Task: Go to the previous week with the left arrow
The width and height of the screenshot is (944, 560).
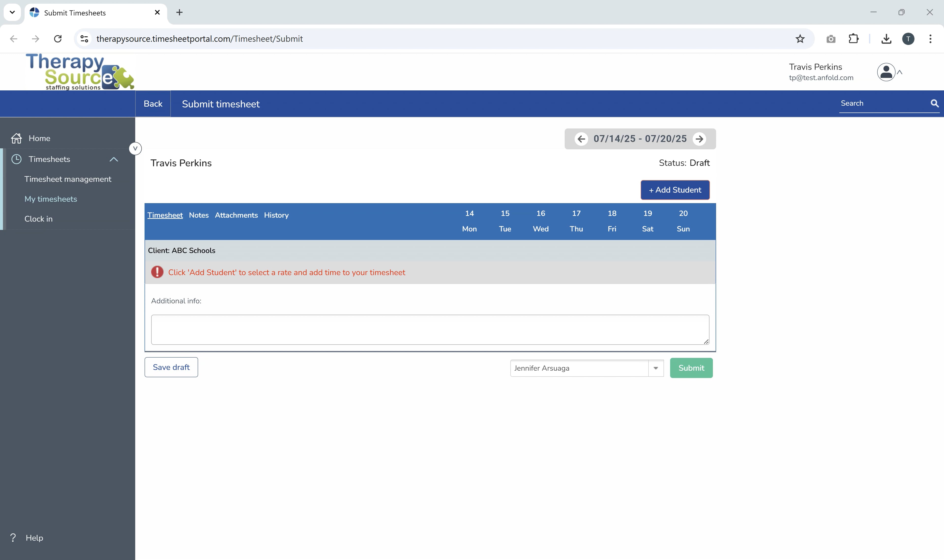Action: pos(581,139)
